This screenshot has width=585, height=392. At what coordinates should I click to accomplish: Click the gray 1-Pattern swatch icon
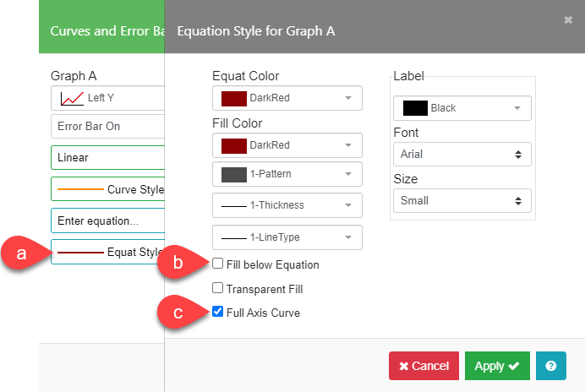coord(233,175)
